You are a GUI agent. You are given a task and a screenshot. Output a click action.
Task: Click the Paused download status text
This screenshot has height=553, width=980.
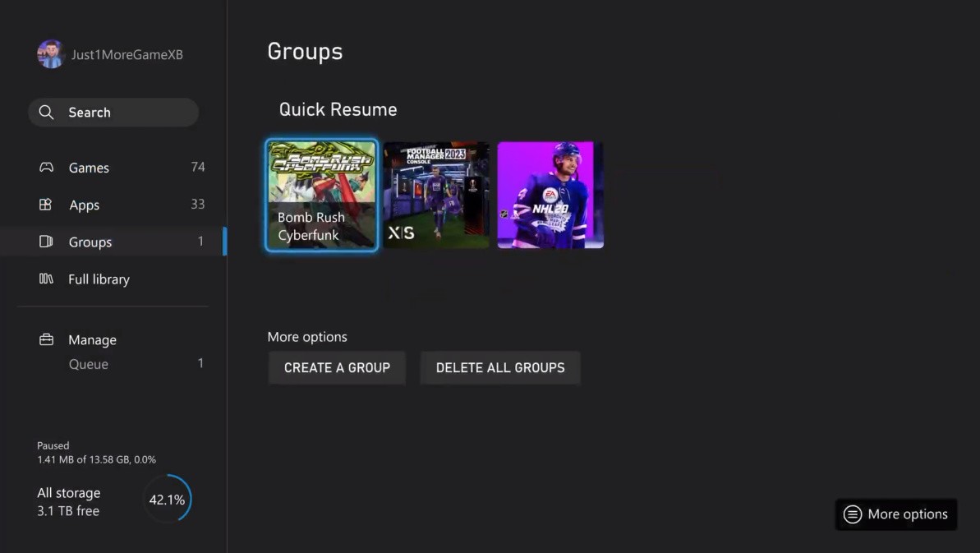[53, 445]
